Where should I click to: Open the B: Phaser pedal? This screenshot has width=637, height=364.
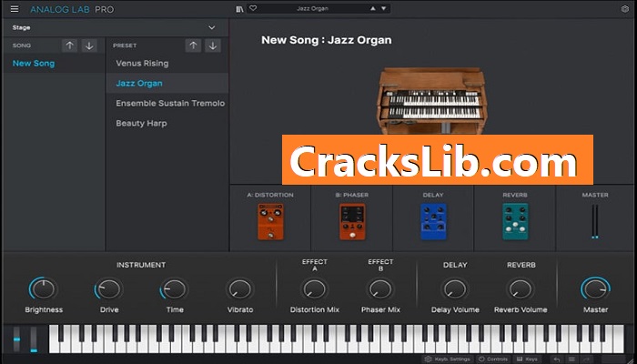(352, 221)
